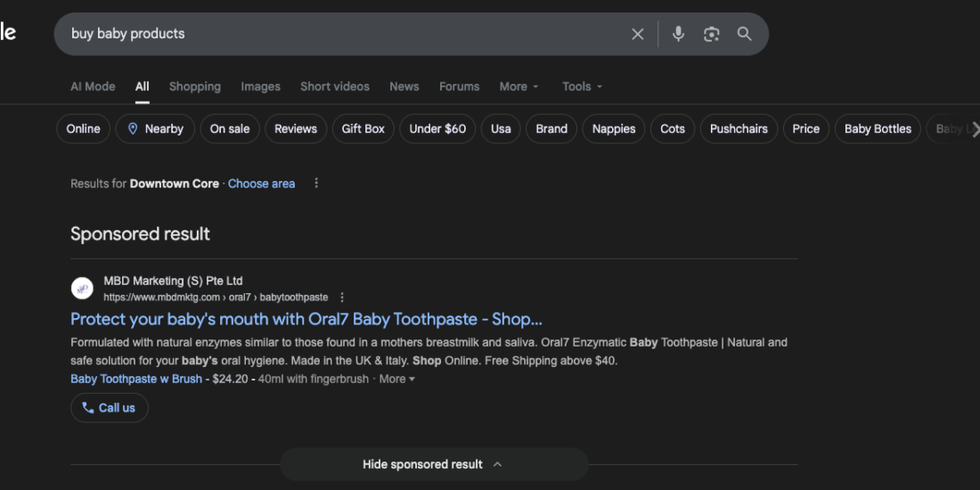The height and width of the screenshot is (490, 980).
Task: Open options menu beside Choose area
Action: tap(316, 184)
